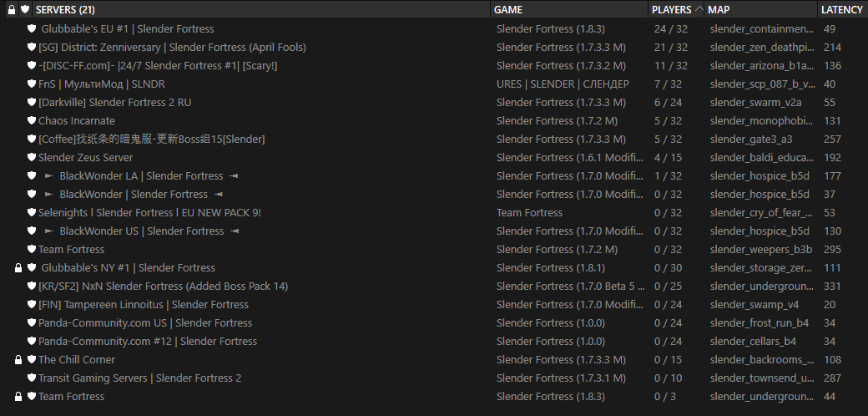
Task: Sort list by GAME column header
Action: (x=507, y=9)
